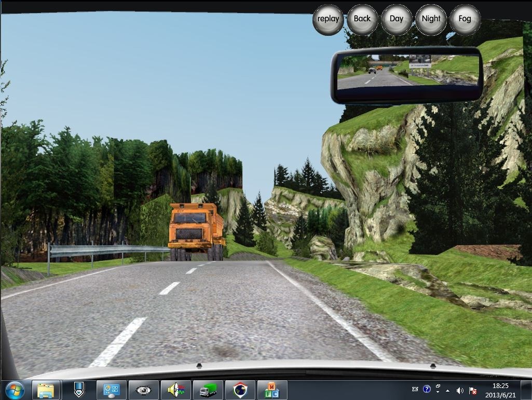Open the green truck taskbar app
This screenshot has width=532, height=400.
pyautogui.click(x=208, y=390)
